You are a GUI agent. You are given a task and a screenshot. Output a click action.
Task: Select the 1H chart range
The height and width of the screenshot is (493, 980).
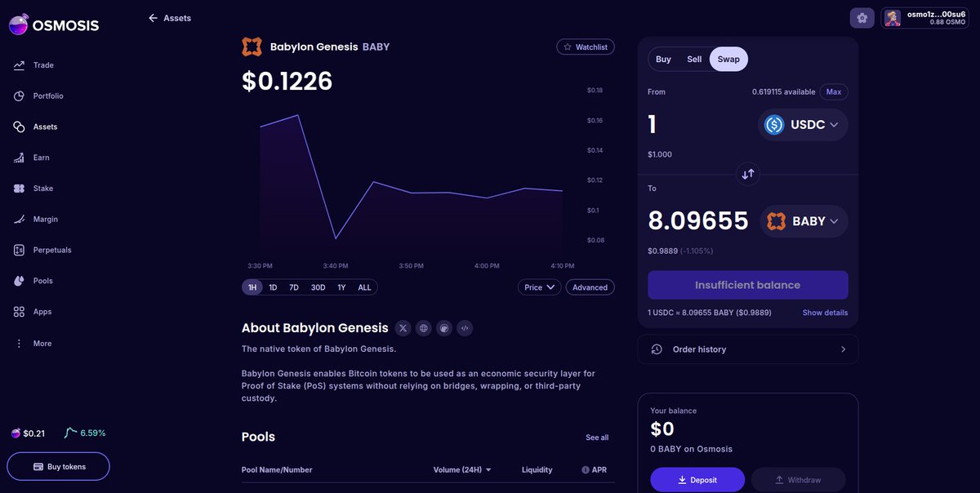(252, 287)
